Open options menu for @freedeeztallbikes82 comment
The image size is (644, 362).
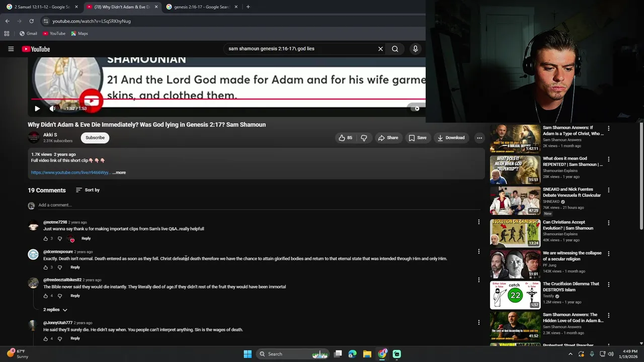pyautogui.click(x=478, y=280)
